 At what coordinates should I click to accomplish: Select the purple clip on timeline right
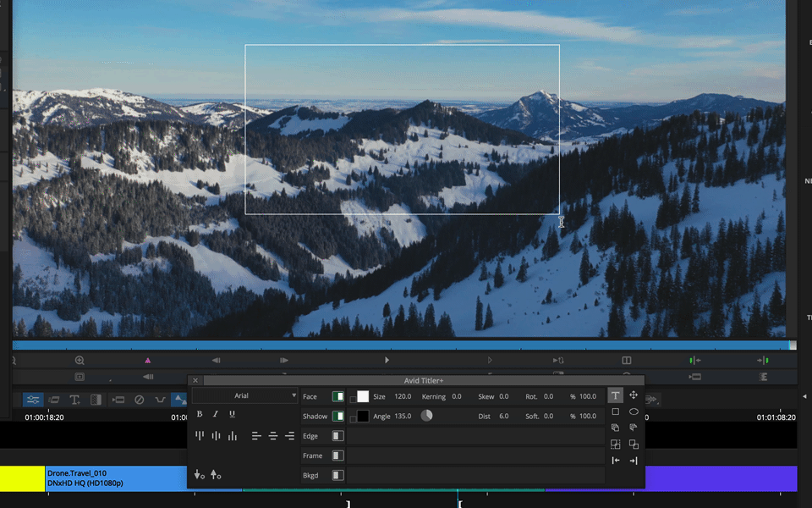coord(721,478)
